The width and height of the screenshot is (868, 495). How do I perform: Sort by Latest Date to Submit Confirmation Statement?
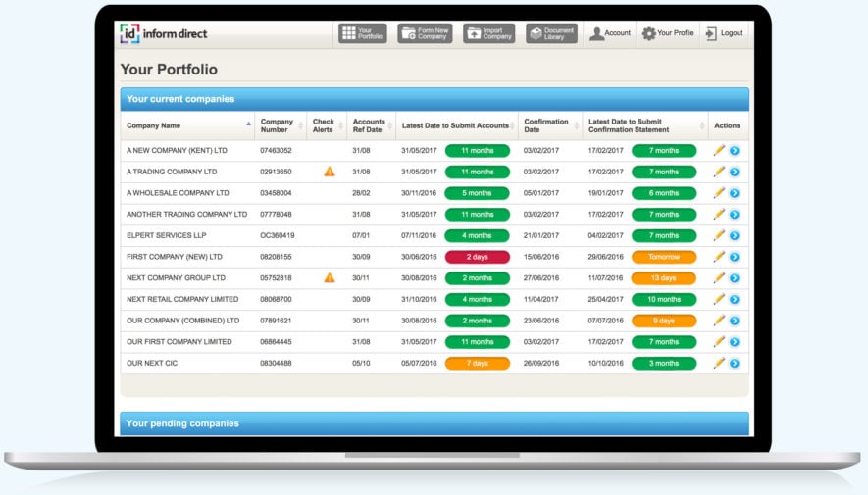click(x=642, y=125)
